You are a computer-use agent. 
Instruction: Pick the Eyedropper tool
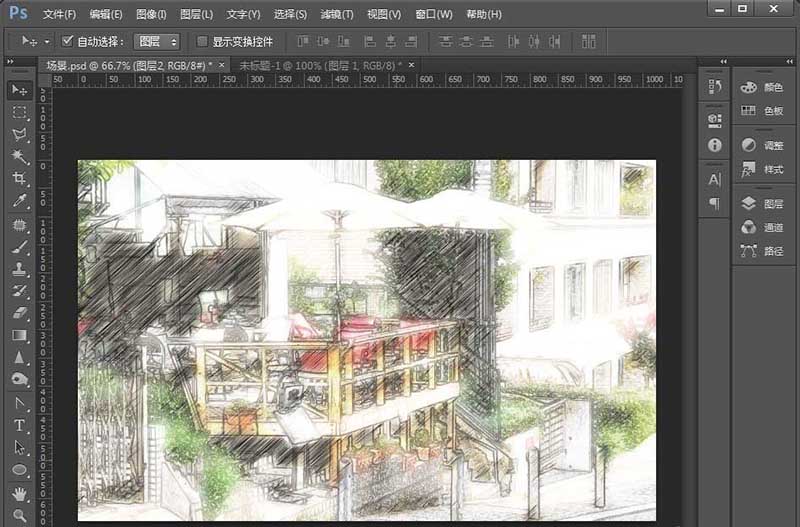click(x=19, y=200)
